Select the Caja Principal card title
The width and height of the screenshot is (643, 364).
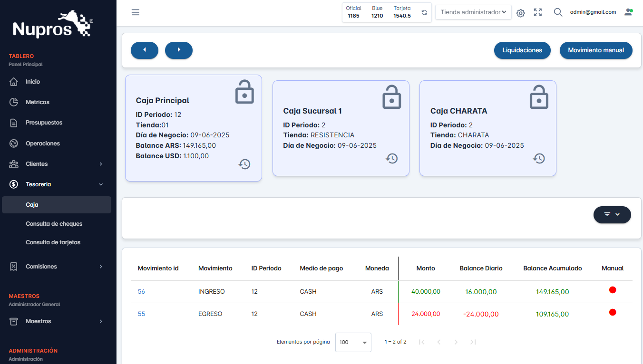click(x=163, y=101)
